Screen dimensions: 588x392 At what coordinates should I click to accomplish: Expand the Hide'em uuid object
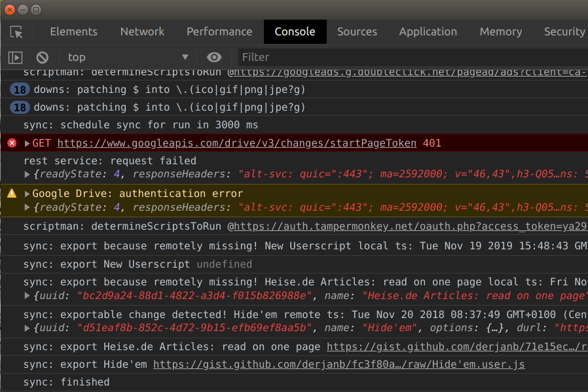point(27,329)
